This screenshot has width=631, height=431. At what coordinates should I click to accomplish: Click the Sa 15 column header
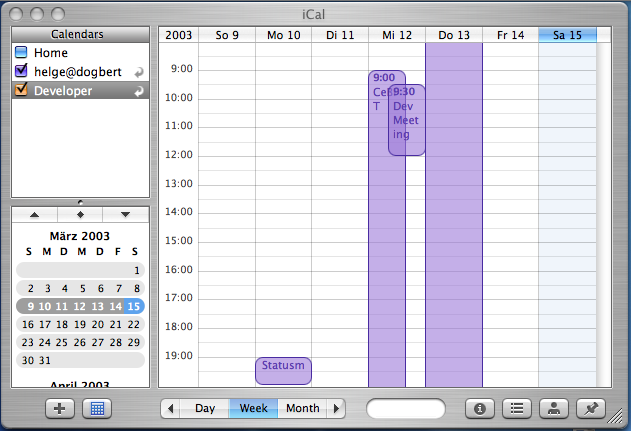click(x=567, y=35)
